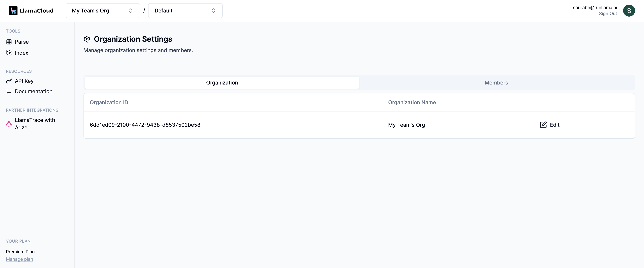Toggle visibility of Organization ID column

109,102
